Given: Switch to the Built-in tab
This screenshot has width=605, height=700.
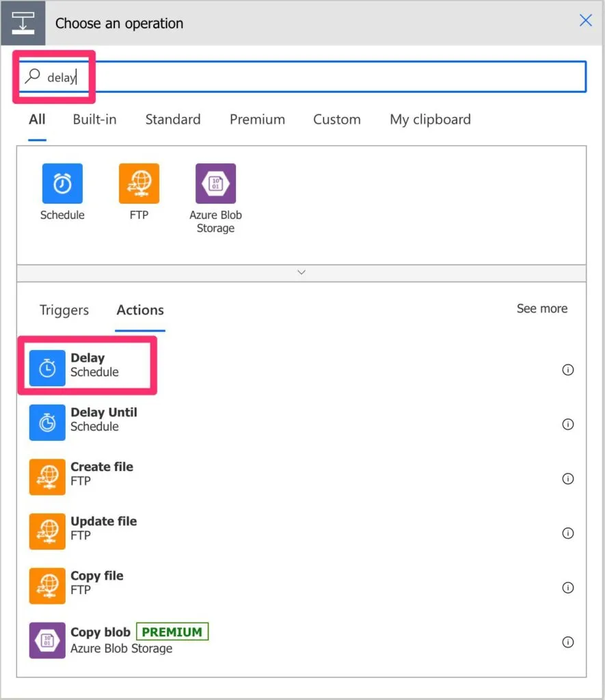Looking at the screenshot, I should point(94,120).
